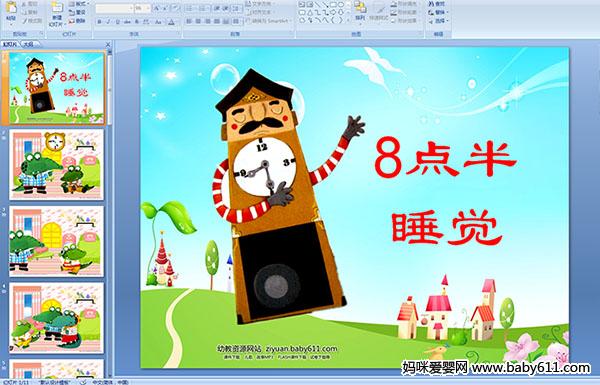Toggle Underline formatting
Viewport: 600px width, 385px height.
point(117,22)
